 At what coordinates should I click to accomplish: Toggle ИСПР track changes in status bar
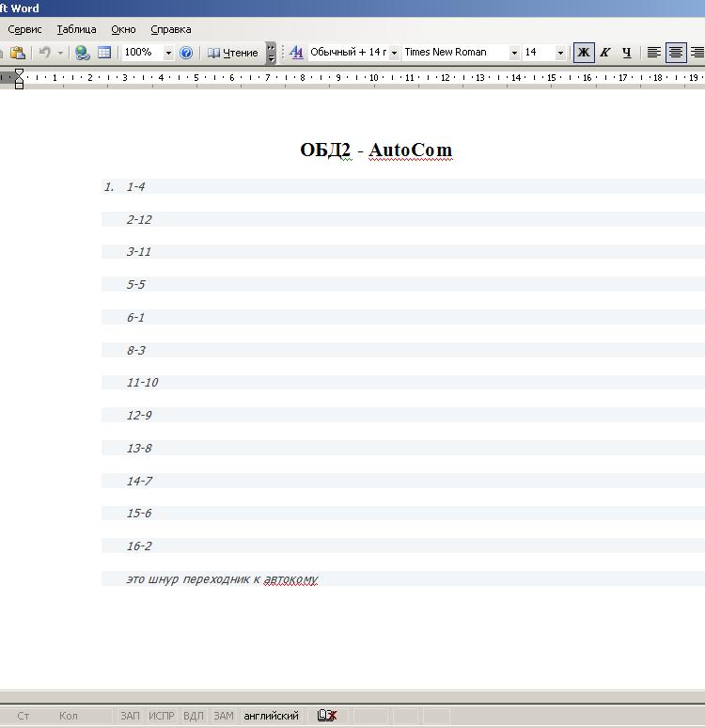[x=161, y=716]
